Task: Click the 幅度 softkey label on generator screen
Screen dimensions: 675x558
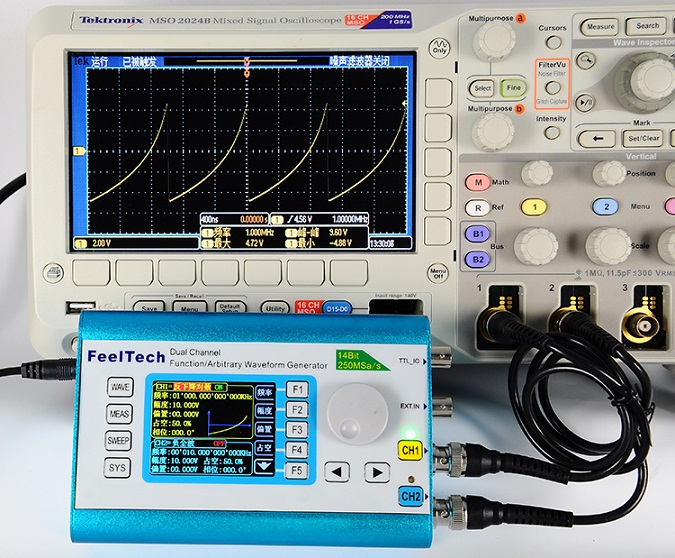Action: (x=264, y=411)
